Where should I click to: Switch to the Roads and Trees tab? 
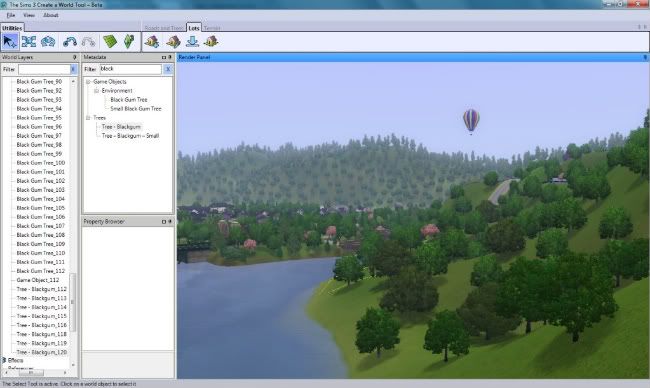point(164,28)
